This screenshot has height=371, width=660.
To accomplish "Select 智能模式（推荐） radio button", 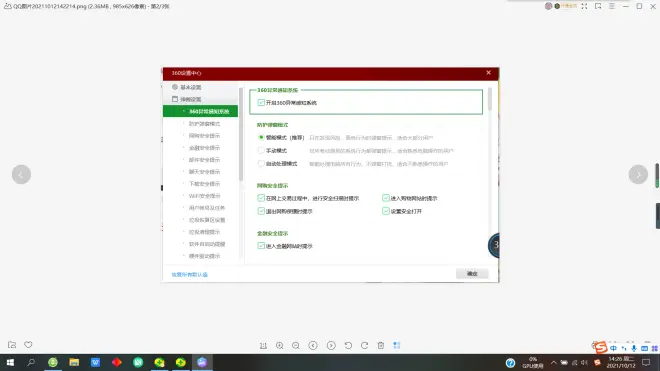I will coord(261,137).
